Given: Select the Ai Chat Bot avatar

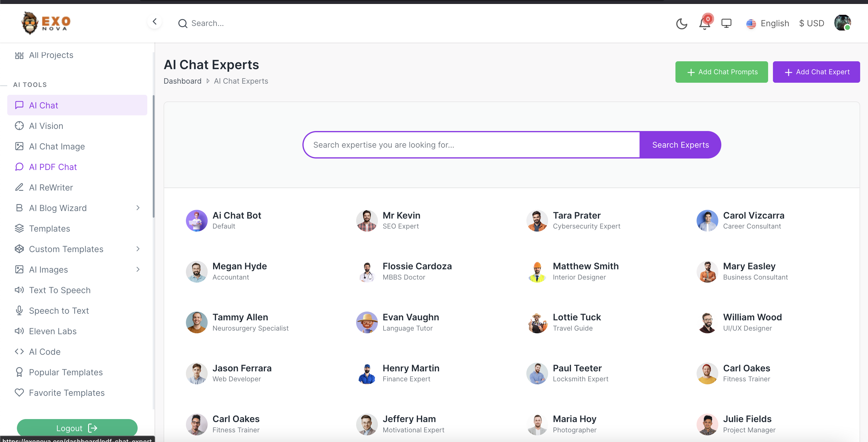Looking at the screenshot, I should click(196, 221).
